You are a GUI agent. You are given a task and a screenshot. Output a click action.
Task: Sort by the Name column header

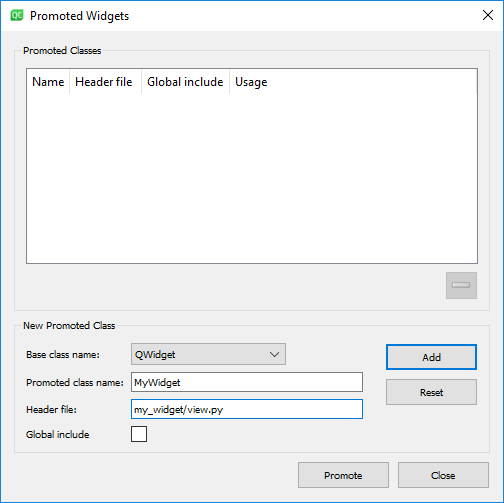[x=48, y=82]
